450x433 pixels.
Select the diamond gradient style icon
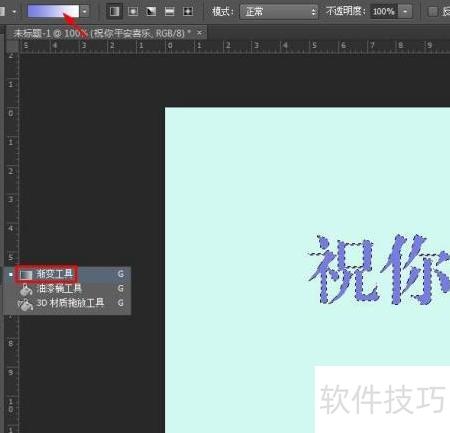pyautogui.click(x=188, y=12)
